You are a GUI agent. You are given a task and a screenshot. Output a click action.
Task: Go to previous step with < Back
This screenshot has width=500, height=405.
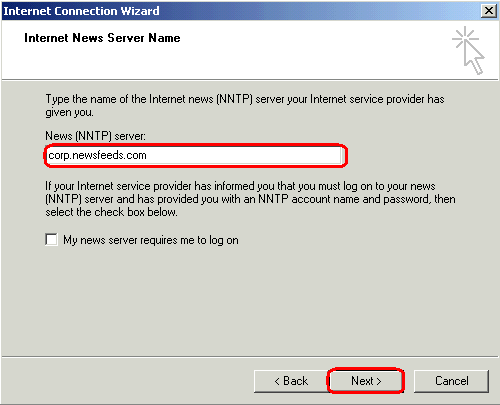tap(291, 381)
